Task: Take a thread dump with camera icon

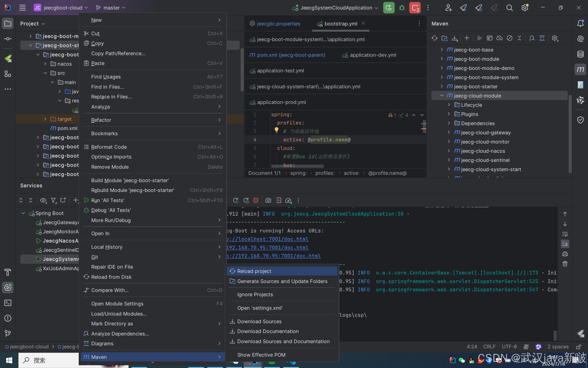Action: click(x=268, y=200)
